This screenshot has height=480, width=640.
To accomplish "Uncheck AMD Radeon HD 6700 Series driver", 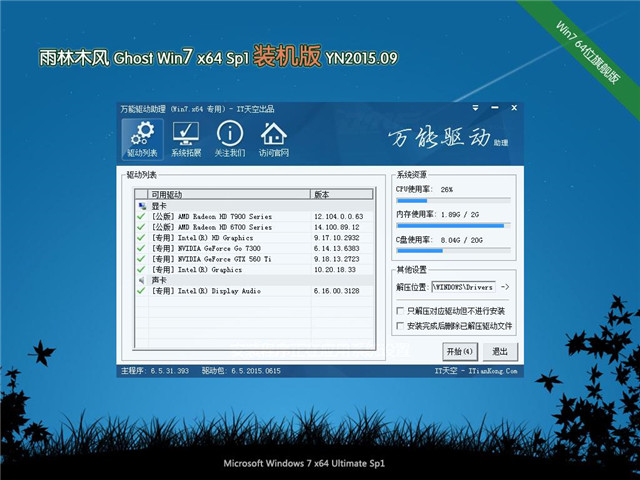I will point(141,227).
